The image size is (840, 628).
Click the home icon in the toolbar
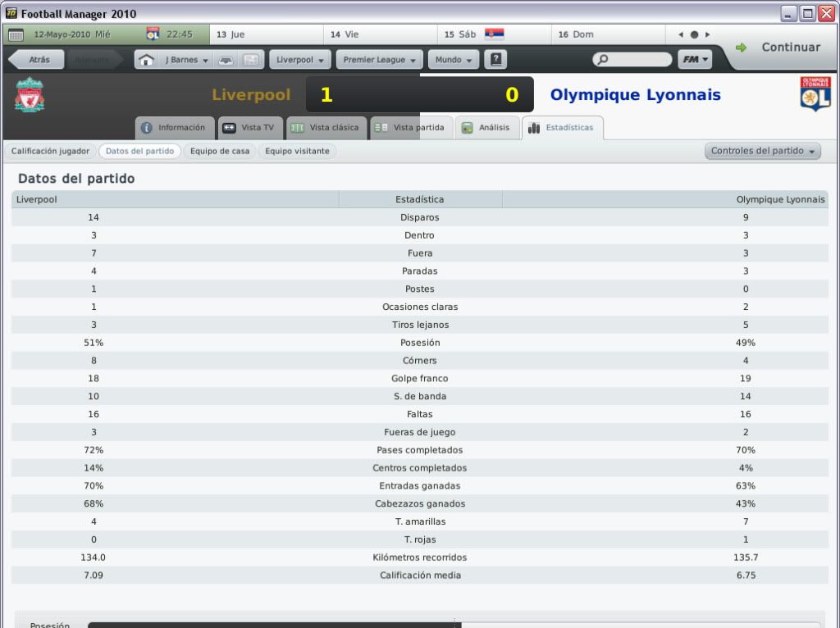point(146,60)
